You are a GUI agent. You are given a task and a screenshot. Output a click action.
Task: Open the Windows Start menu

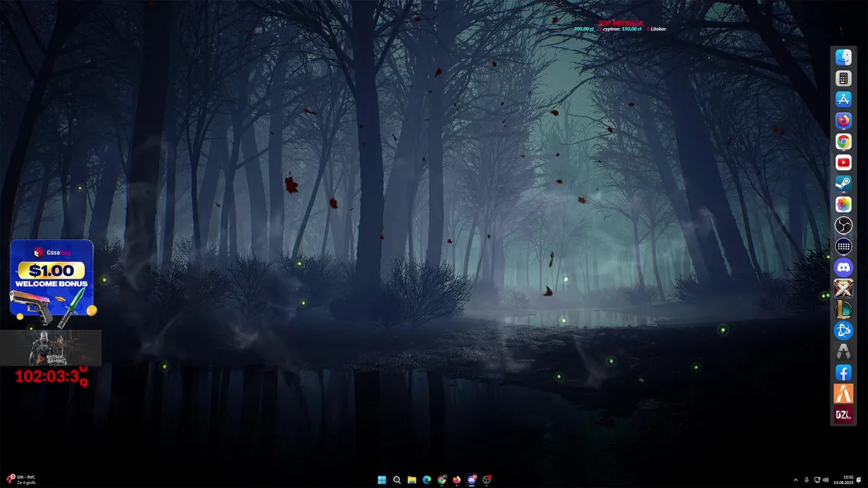(382, 480)
